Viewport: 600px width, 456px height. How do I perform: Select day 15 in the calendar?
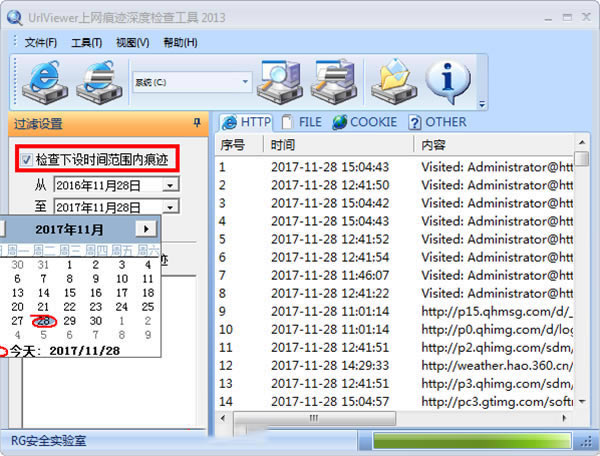click(x=69, y=293)
